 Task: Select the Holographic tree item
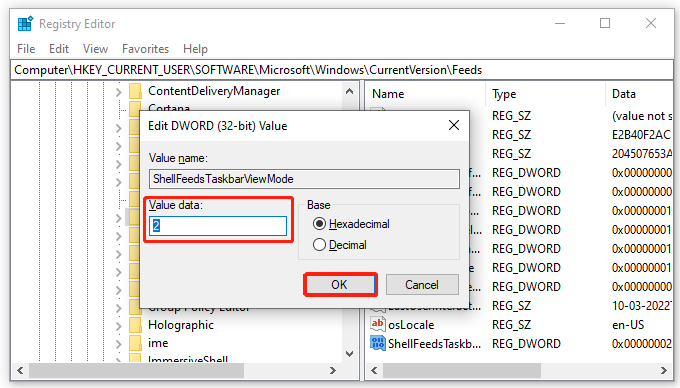(x=181, y=325)
